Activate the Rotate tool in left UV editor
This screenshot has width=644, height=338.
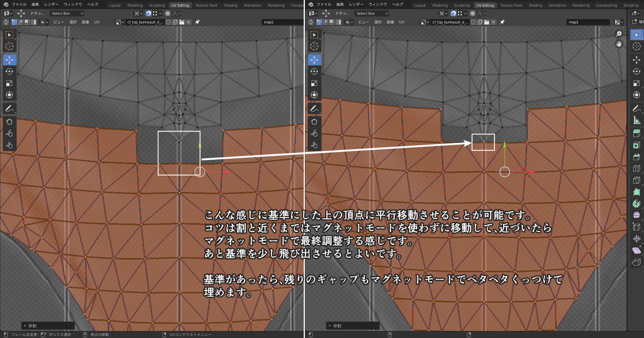pos(9,71)
